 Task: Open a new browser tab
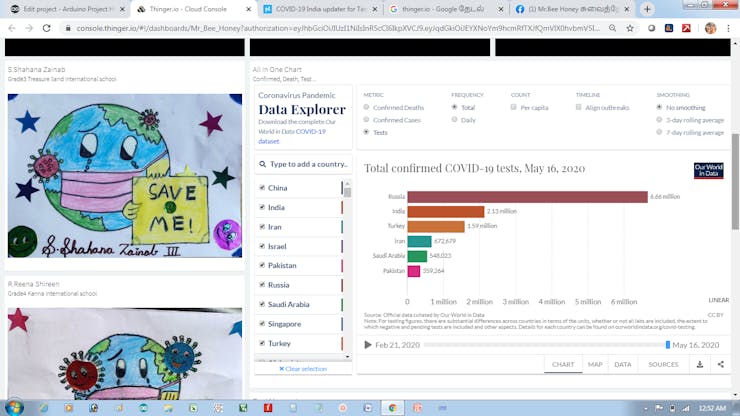[x=647, y=8]
